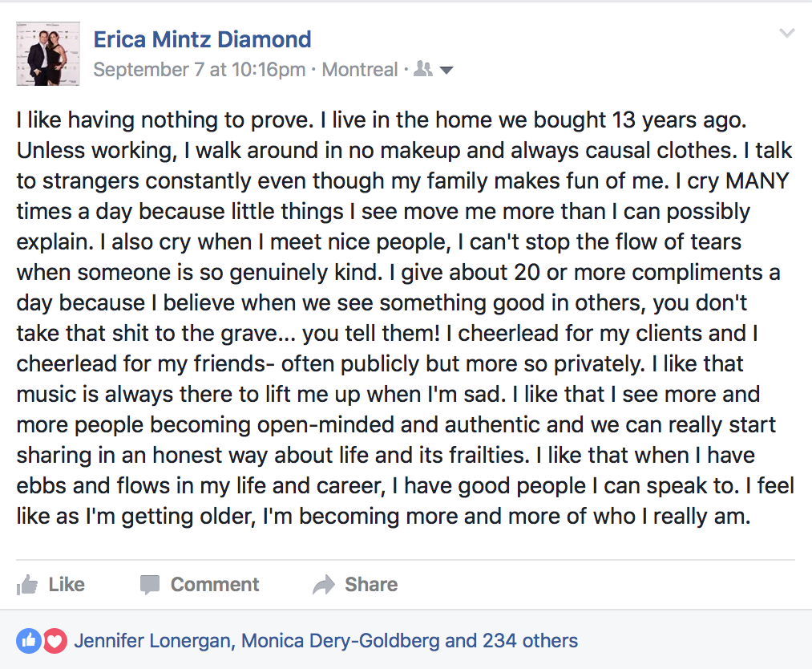
Task: Open the Erica Mintz Diamond profile
Action: [203, 39]
